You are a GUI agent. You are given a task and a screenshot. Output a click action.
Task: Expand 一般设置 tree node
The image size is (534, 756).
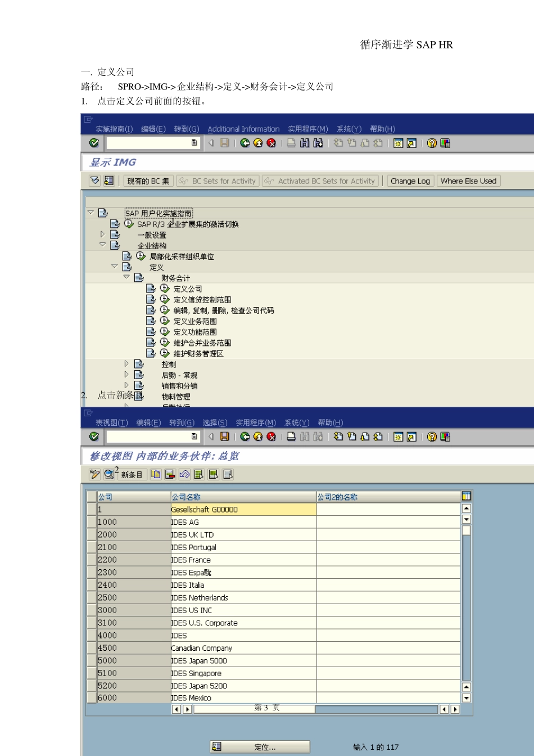pyautogui.click(x=102, y=234)
